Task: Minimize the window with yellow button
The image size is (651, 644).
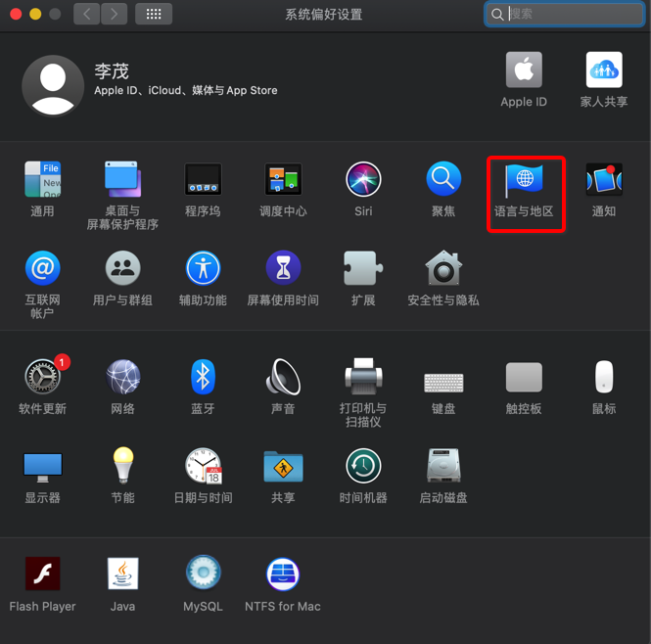Action: 35,14
